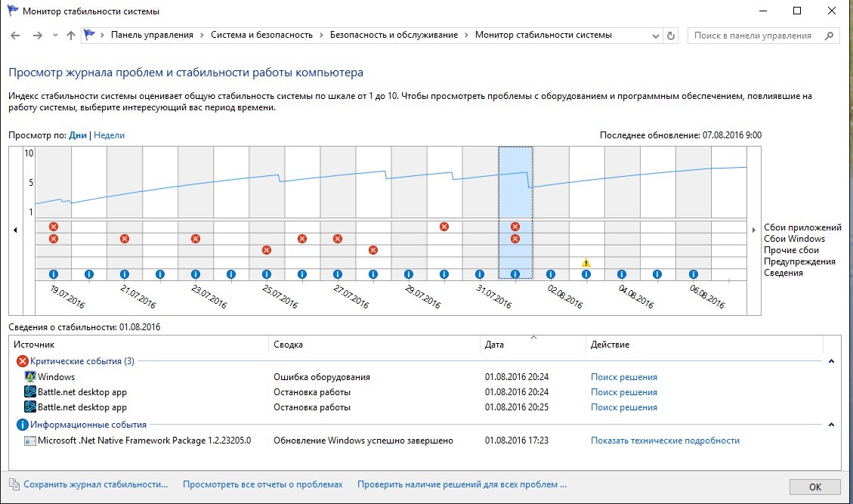Click the warning triangle icon in the chart
The image size is (853, 504).
(x=586, y=263)
